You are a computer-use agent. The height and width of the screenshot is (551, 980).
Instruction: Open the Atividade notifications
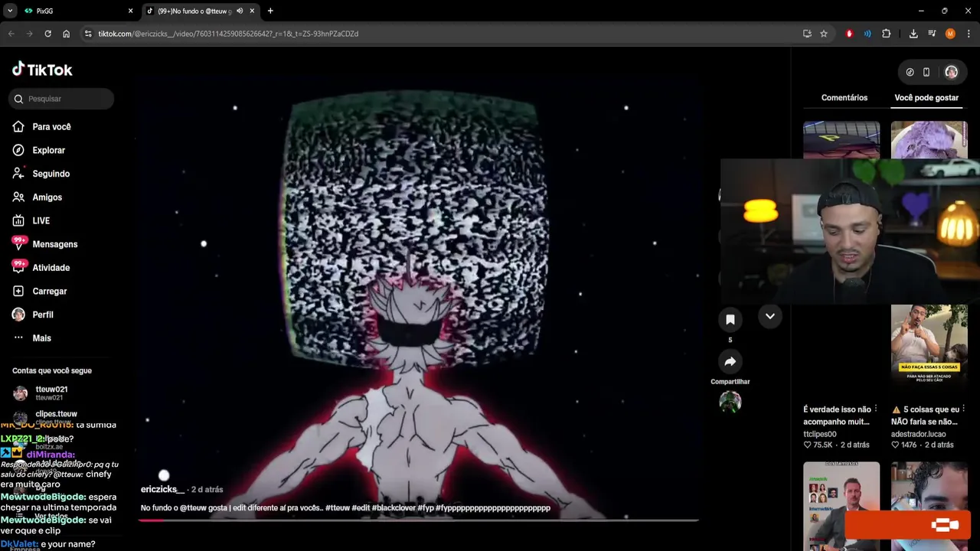(x=51, y=268)
